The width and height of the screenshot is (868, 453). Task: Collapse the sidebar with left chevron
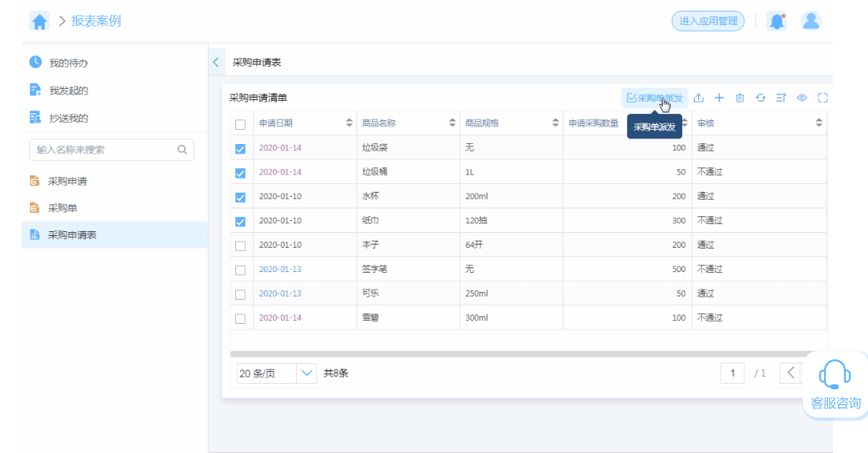[216, 62]
